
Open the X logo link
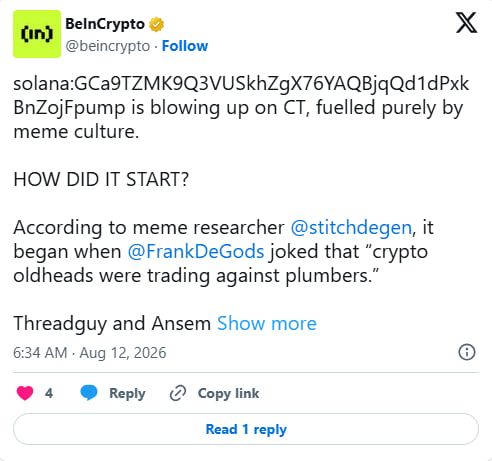[x=466, y=23]
